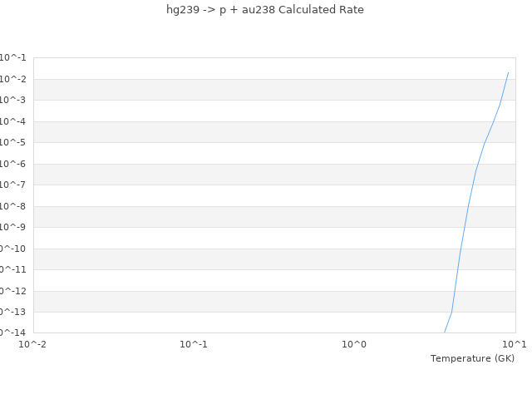Select the y-axis label 10^-2
532x399 pixels.
pos(12,79)
